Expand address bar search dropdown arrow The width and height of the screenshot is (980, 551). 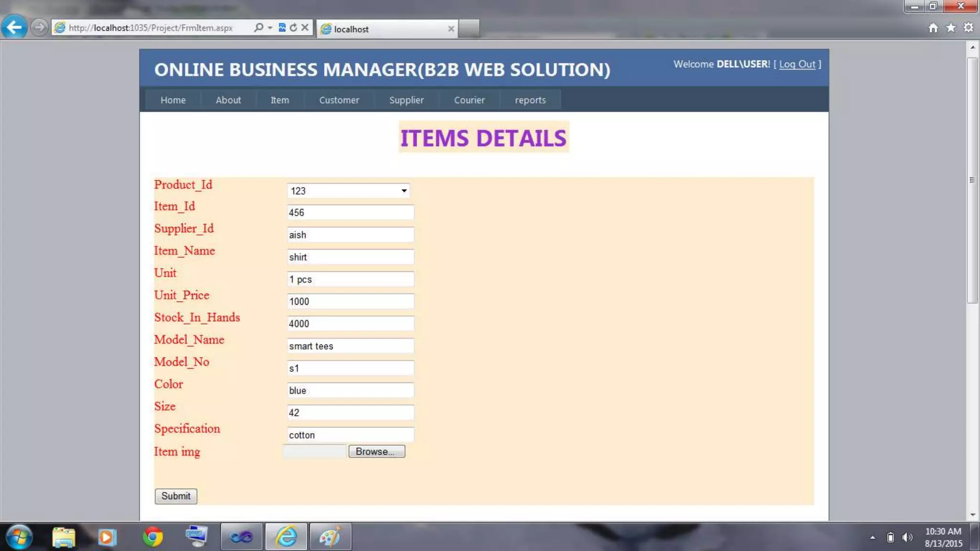tap(270, 28)
